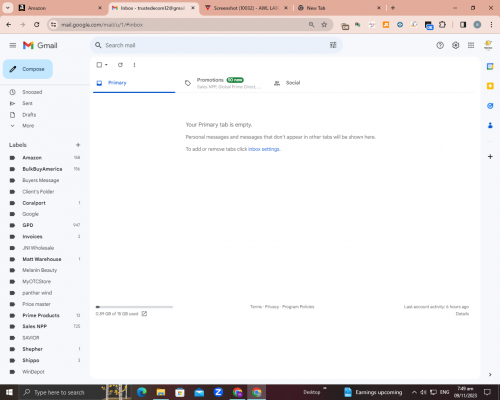
Task: Open Google Calendar side panel icon
Action: 490,66
